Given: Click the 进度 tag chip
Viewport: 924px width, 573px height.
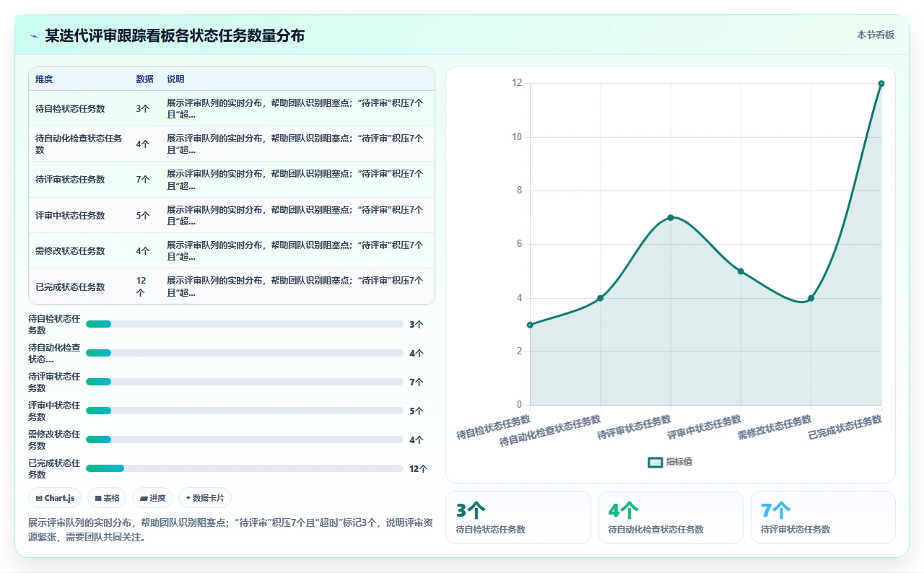Looking at the screenshot, I should click(152, 498).
